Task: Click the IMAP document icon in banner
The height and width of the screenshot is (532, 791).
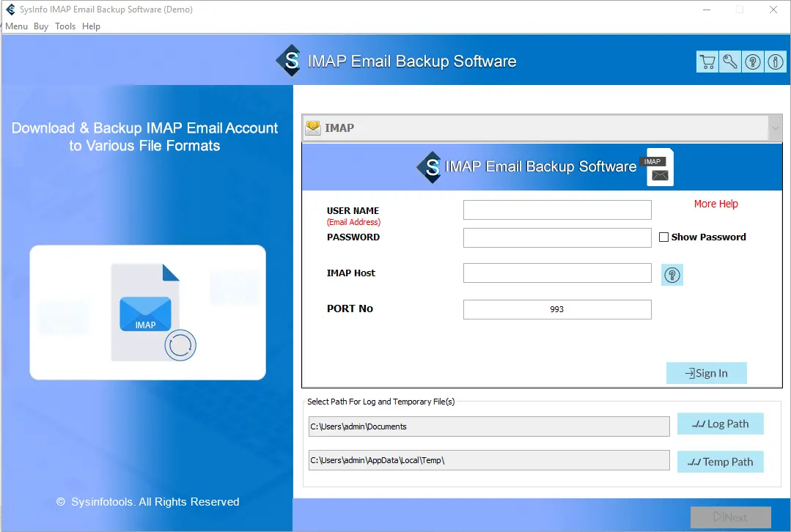Action: (x=658, y=168)
